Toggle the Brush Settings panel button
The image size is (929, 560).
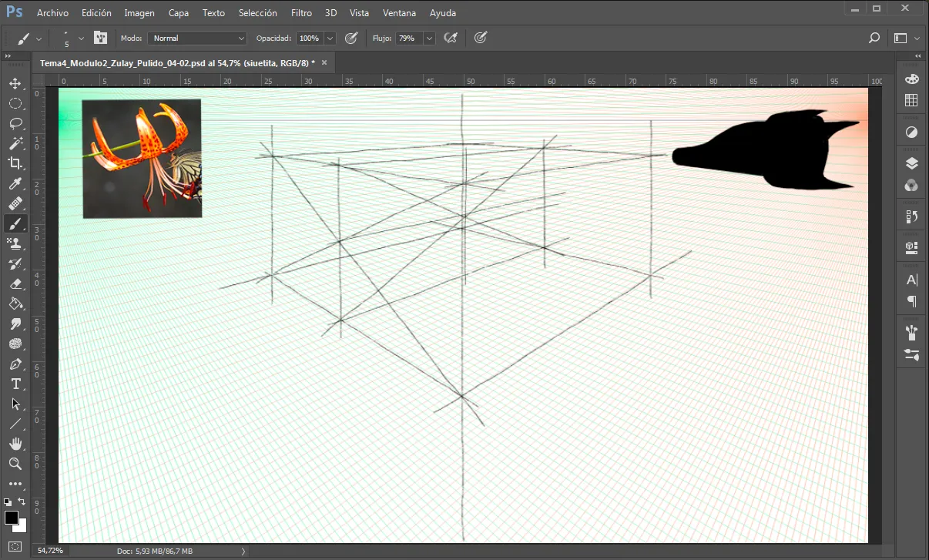coord(100,38)
